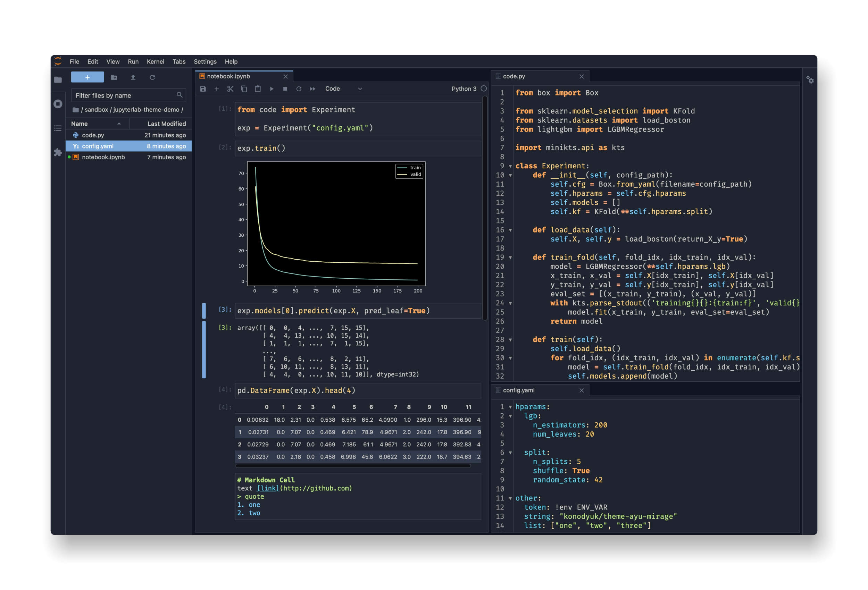Viewport: 868px width, 590px height.
Task: Open the Extension Manager puzzle icon
Action: (58, 152)
